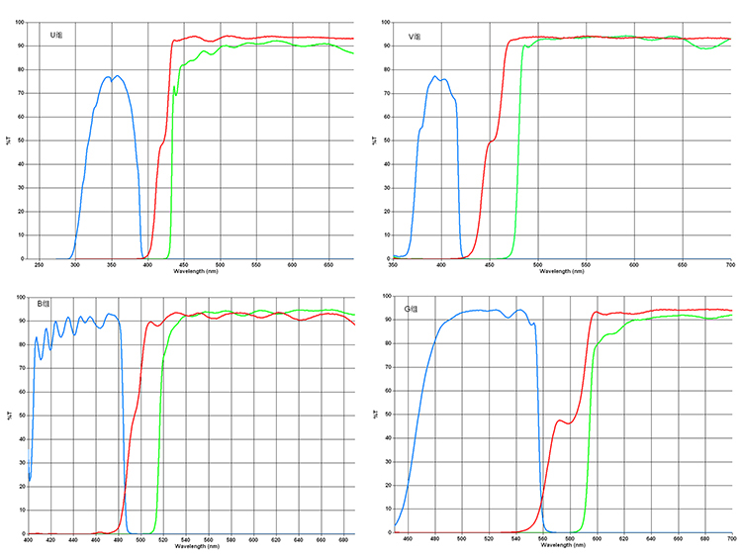This screenshot has height=560, width=742.
Task: Click the U组 label in the top-left chart
Action: pos(56,36)
